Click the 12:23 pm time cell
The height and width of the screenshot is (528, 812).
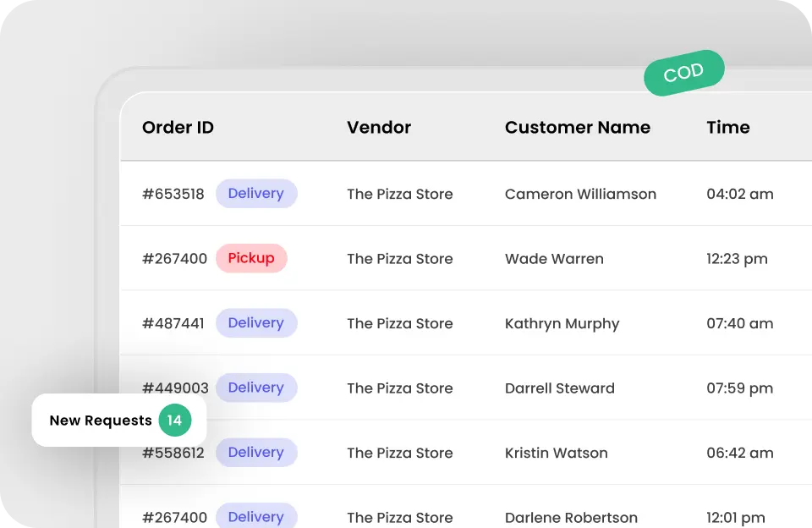(x=737, y=259)
